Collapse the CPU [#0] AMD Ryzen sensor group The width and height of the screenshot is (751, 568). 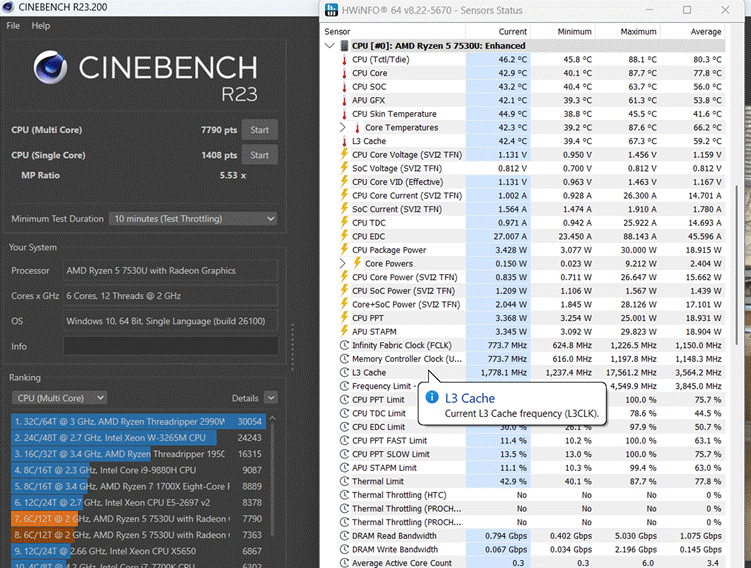tap(330, 45)
